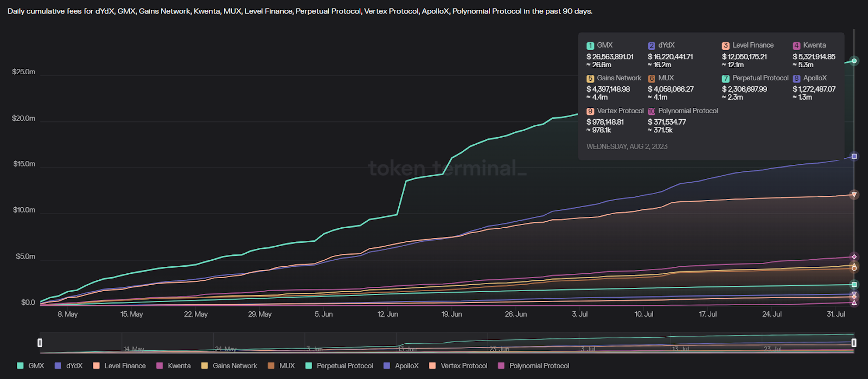Toggle Perpetual Protocol legend entry
This screenshot has width=868, height=379.
[x=339, y=366]
